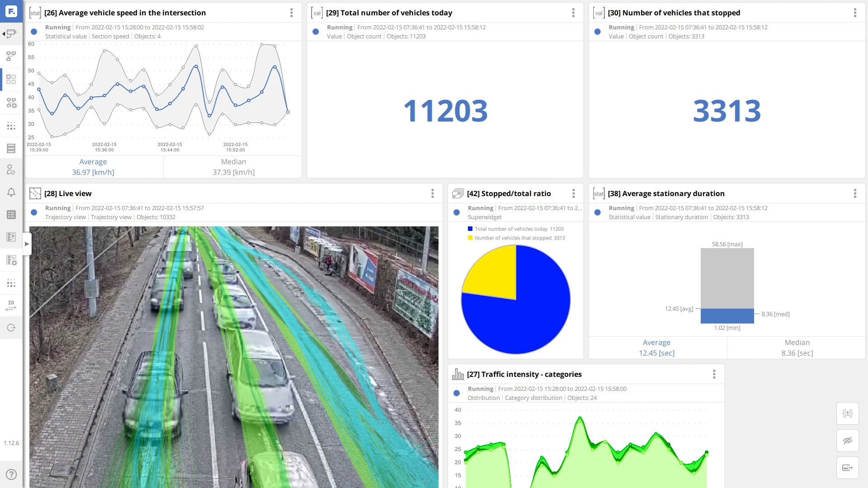Open the kebab menu on Total number of vehicles
The height and width of the screenshot is (488, 868).
click(573, 13)
